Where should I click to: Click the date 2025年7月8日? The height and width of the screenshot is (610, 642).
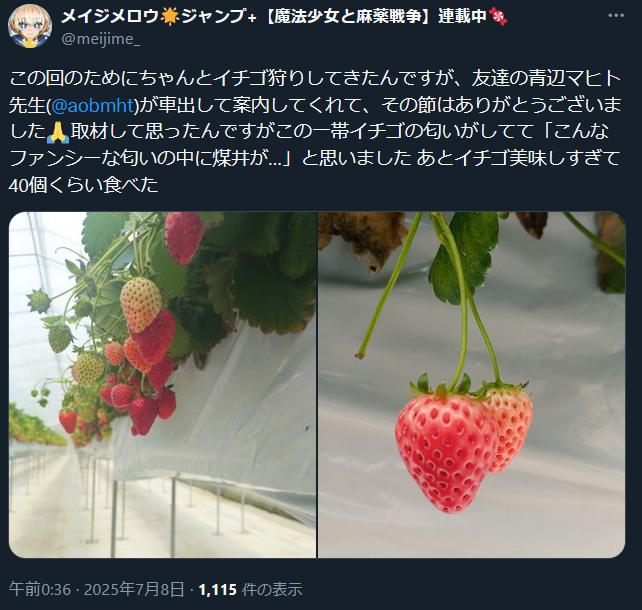(x=134, y=590)
